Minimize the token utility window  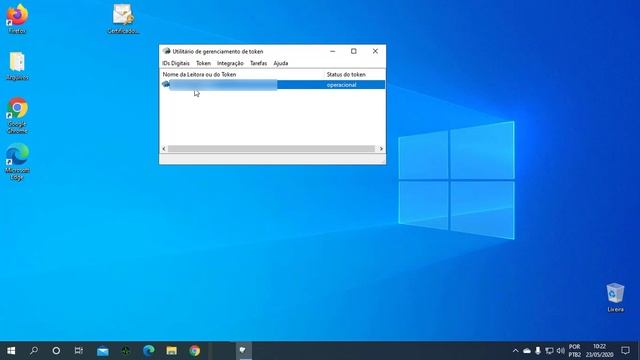click(333, 51)
